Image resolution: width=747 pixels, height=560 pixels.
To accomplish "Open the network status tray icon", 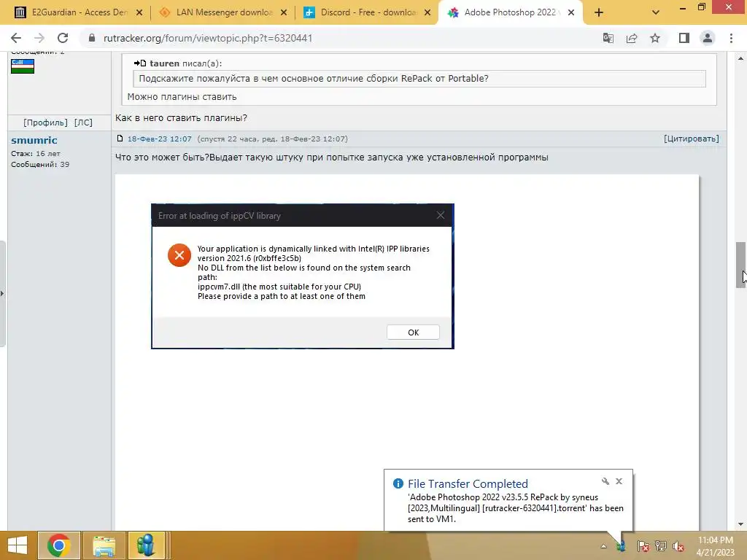I will [661, 546].
